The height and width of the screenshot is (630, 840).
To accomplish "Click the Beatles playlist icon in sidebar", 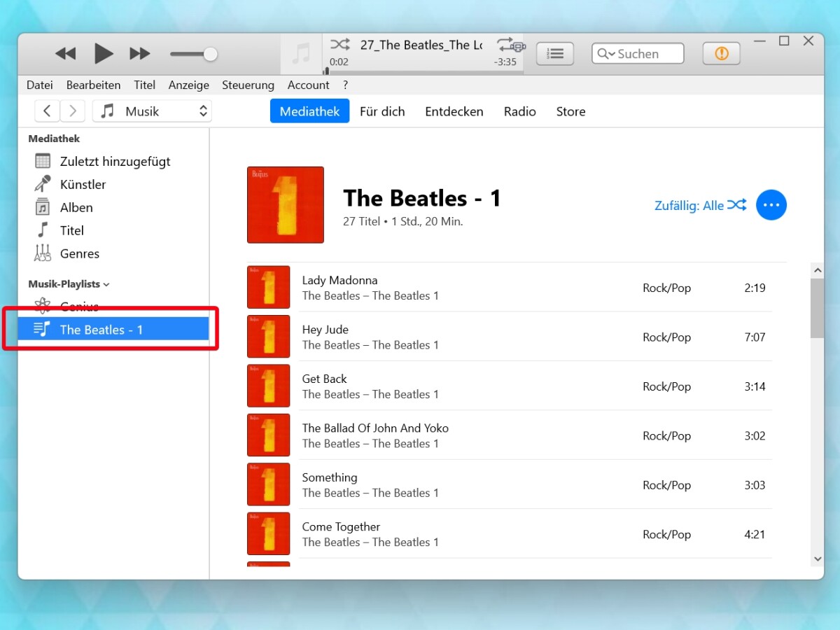I will (x=43, y=329).
